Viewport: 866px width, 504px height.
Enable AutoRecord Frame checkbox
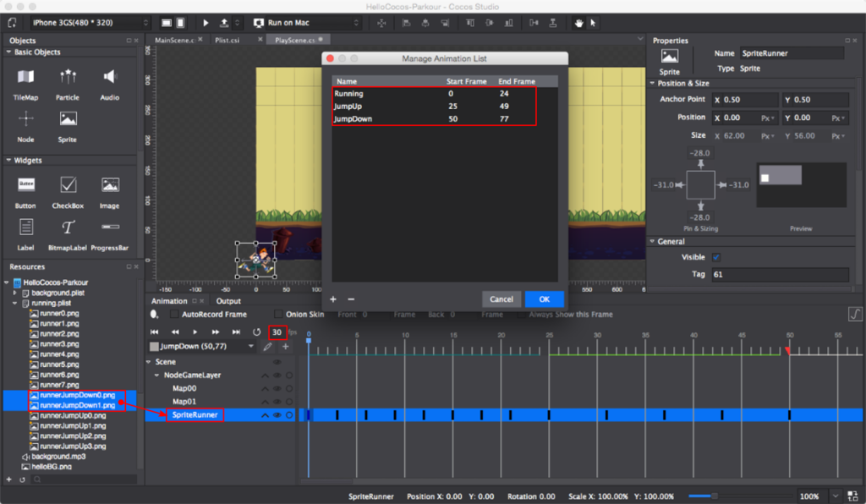(174, 314)
